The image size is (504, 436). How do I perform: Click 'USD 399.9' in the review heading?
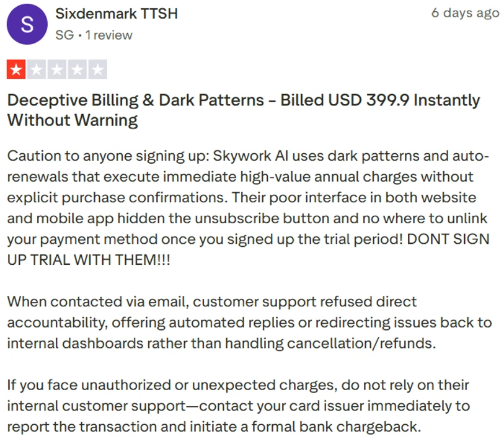tap(369, 100)
